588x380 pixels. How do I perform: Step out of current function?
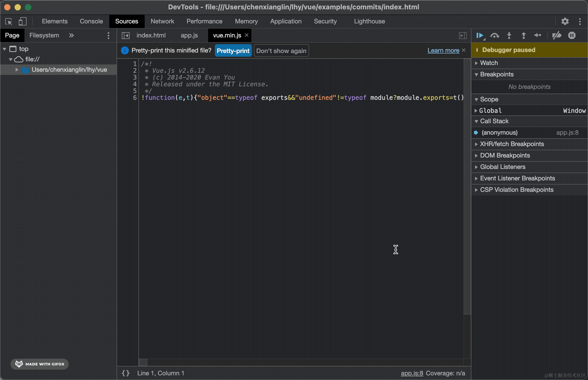523,35
